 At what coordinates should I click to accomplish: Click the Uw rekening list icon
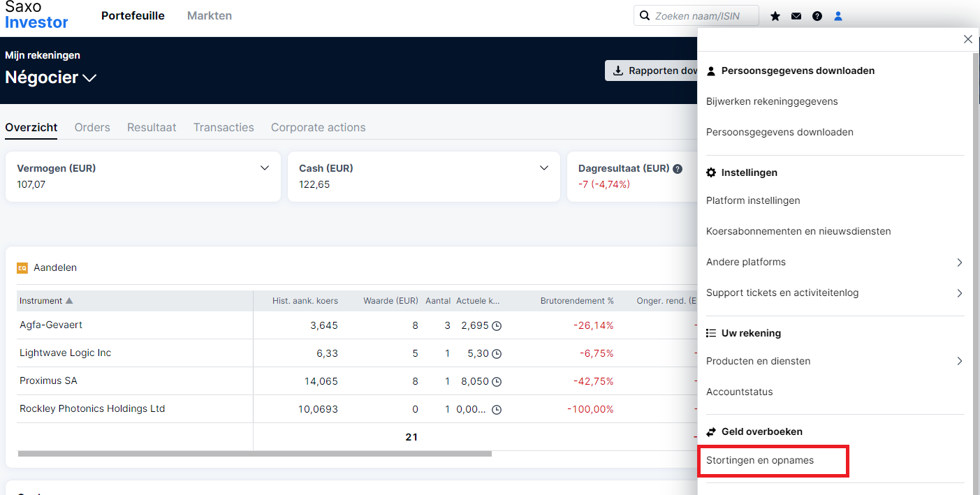[x=711, y=333]
